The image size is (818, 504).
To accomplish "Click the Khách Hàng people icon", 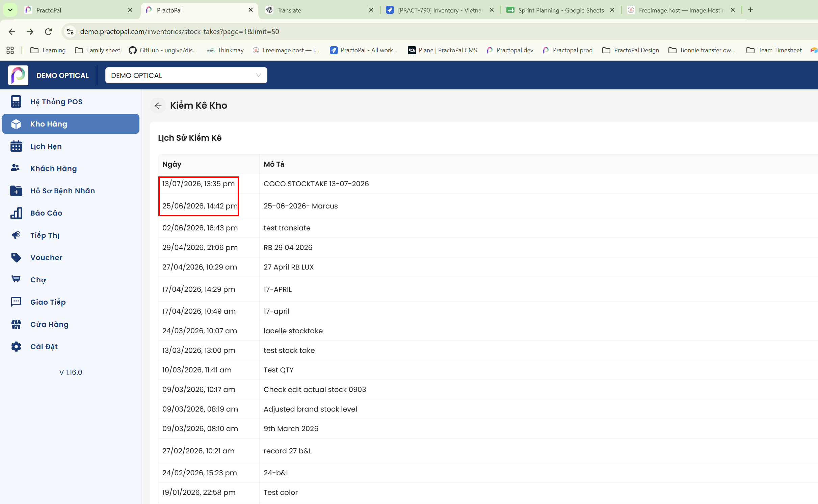I will 15,168.
